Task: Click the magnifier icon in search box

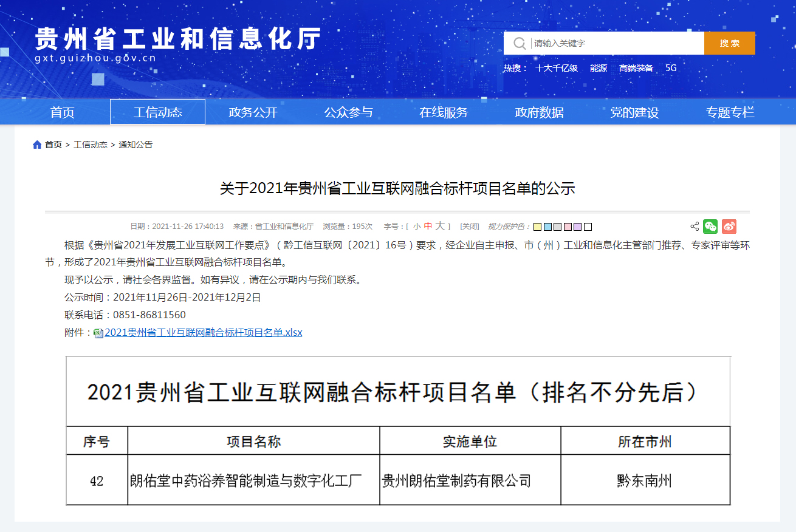Action: click(x=519, y=43)
